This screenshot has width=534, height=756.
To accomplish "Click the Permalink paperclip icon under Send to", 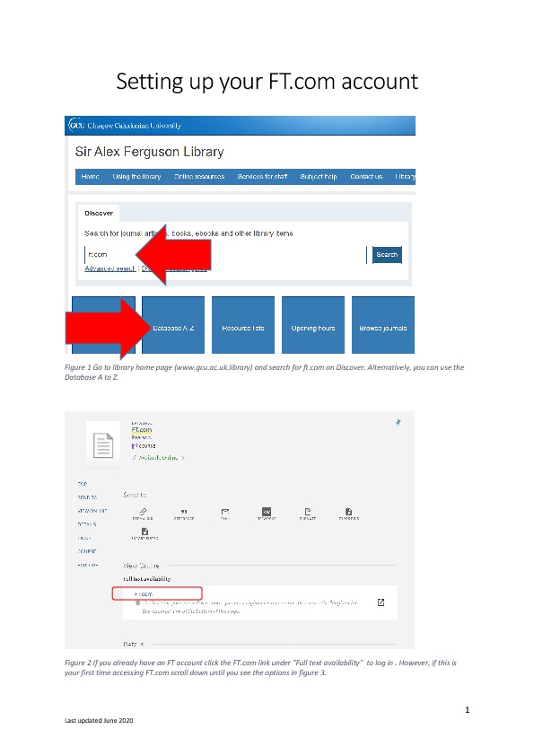I will (143, 512).
